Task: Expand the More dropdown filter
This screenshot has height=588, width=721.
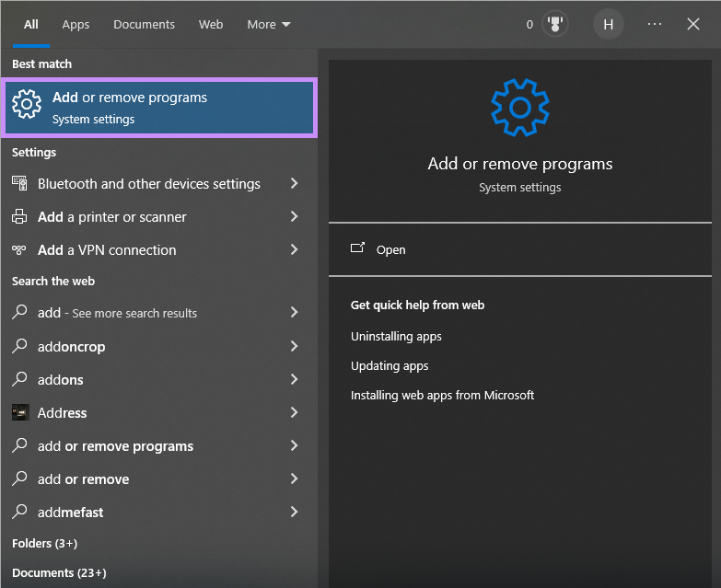Action: click(x=269, y=24)
